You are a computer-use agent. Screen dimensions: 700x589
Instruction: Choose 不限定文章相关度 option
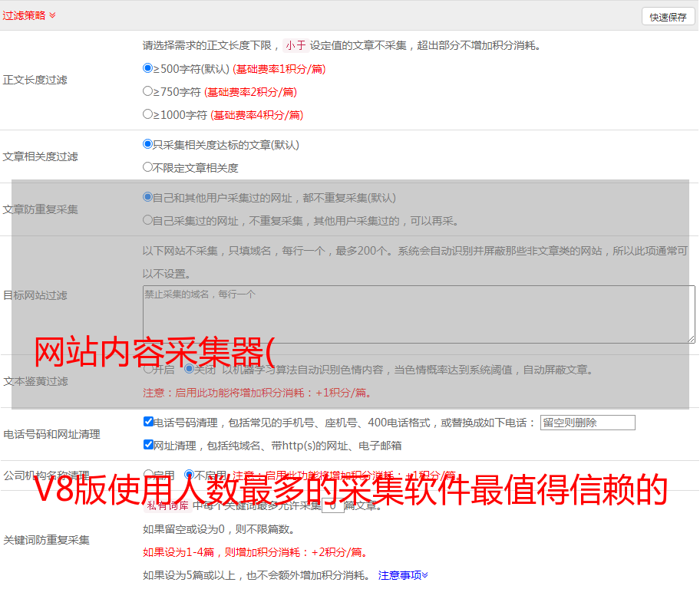pos(148,167)
